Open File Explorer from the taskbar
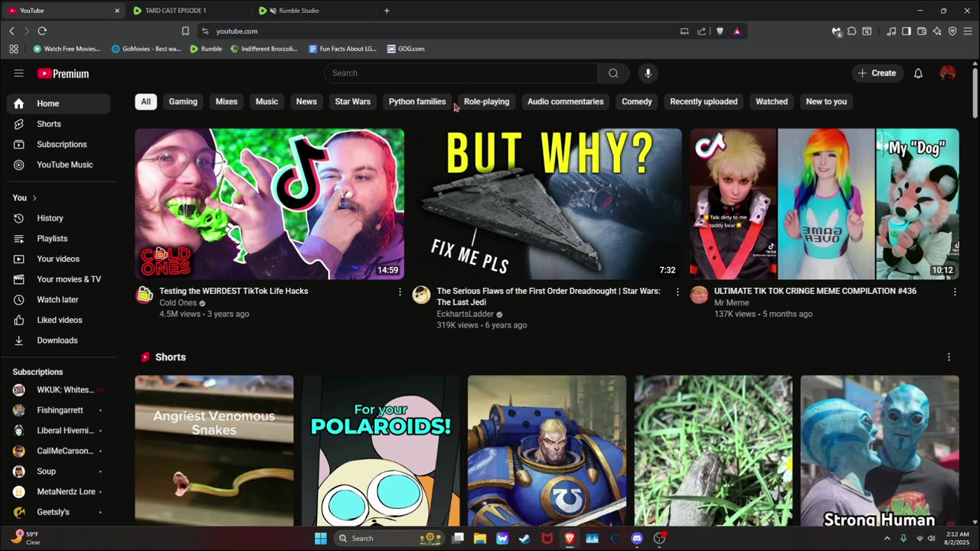The height and width of the screenshot is (551, 980). [480, 538]
